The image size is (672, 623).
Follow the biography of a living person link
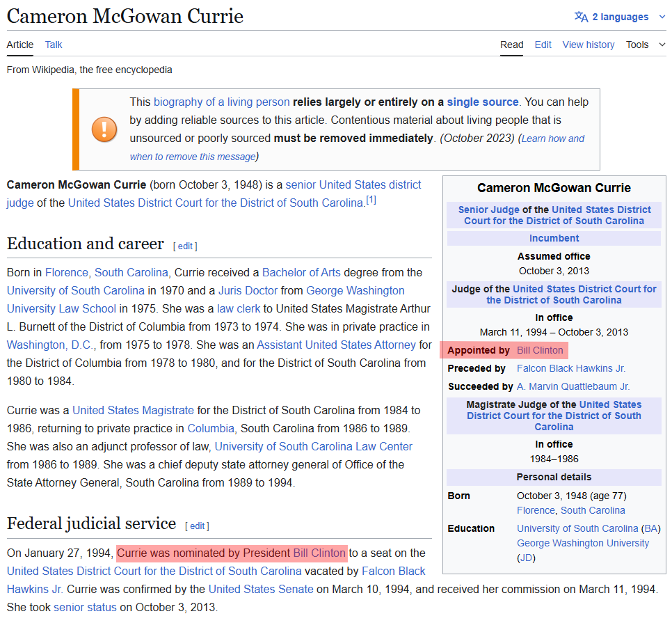point(222,102)
